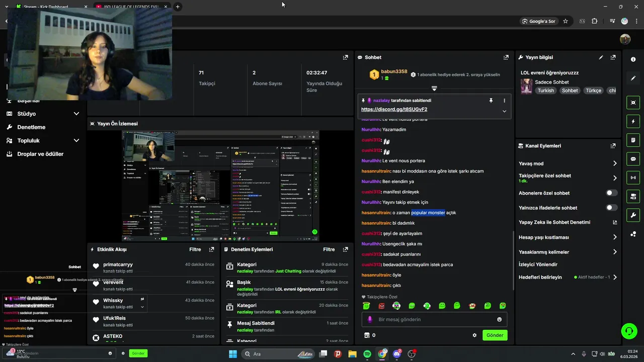644x362 pixels.
Task: Edit stream info with the pencil icon
Action: pyautogui.click(x=601, y=57)
